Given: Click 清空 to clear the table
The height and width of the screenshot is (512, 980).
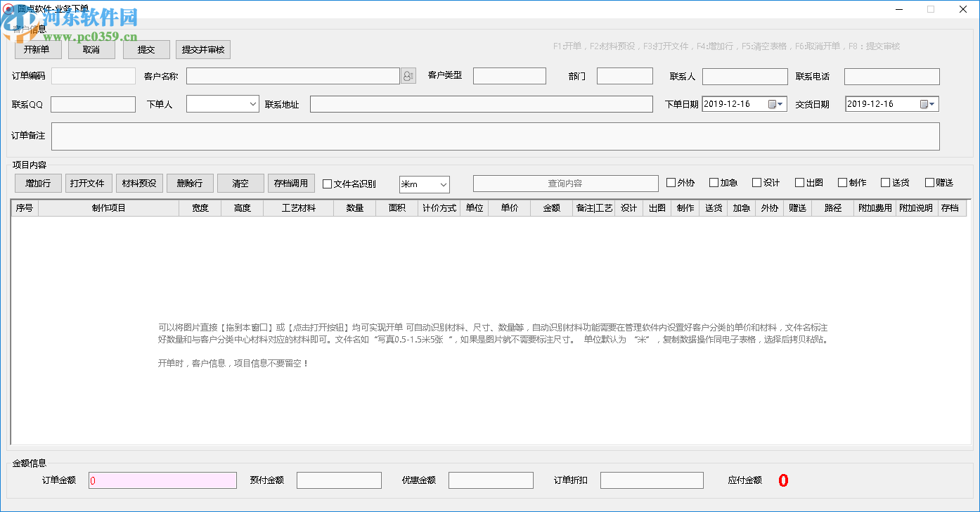Looking at the screenshot, I should [240, 183].
